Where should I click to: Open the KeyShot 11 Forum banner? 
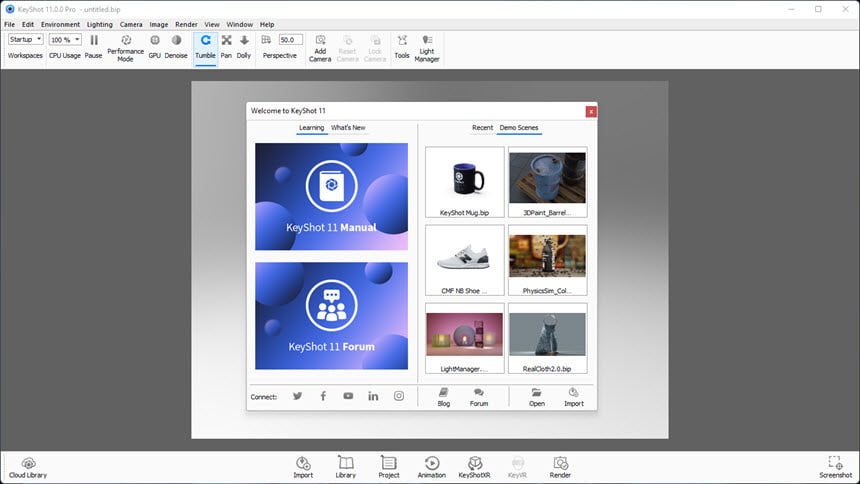pos(331,316)
